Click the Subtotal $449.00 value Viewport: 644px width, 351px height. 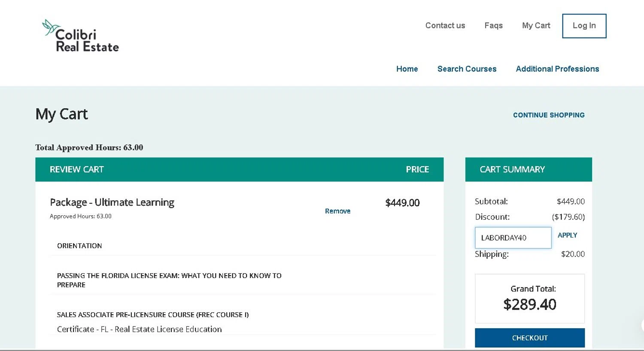pyautogui.click(x=571, y=201)
